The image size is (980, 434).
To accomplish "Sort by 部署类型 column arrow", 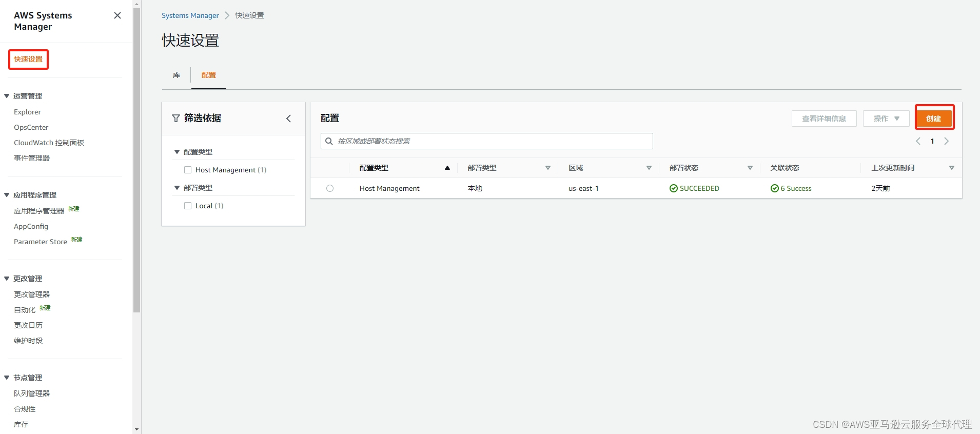I will pos(548,168).
